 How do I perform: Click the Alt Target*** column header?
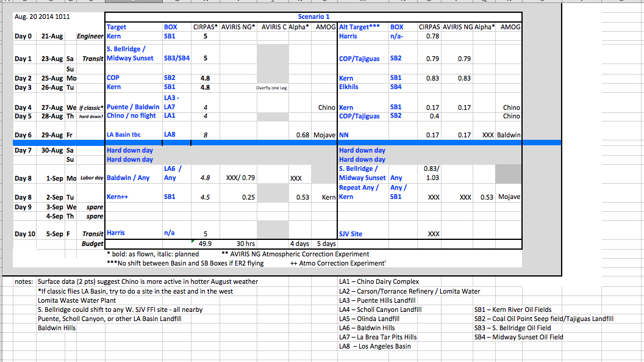[x=363, y=27]
